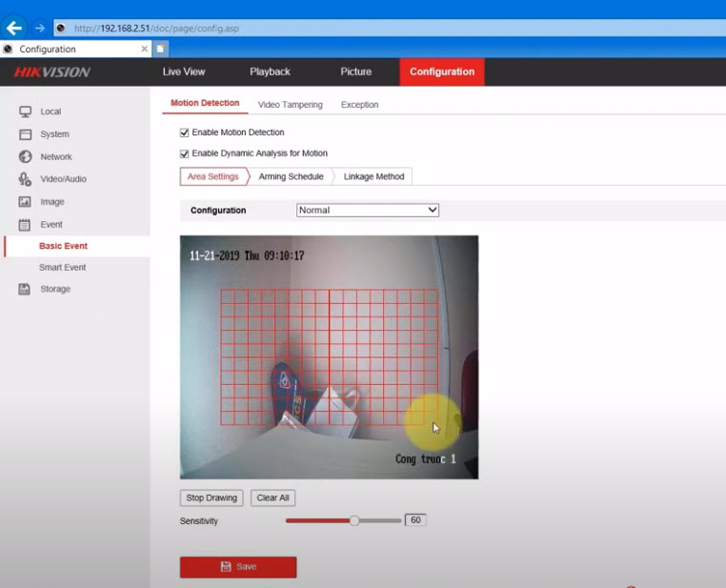
Task: Open the Smart Event submenu item
Action: (x=63, y=268)
